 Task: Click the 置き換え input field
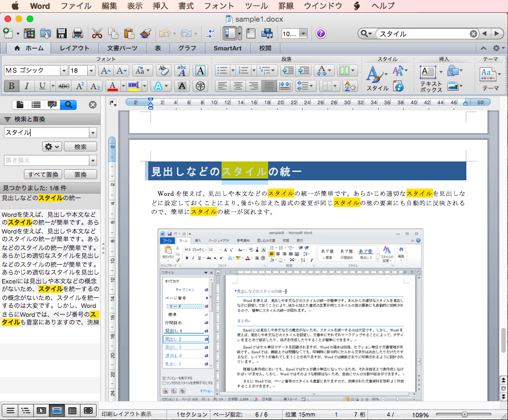coord(47,160)
